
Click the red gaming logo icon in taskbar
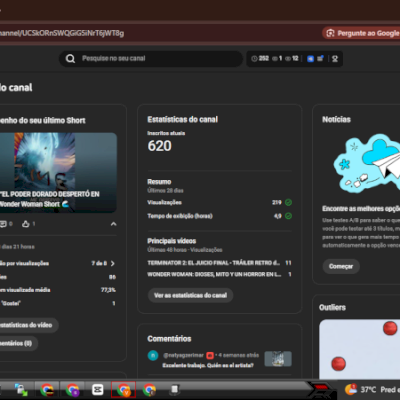pos(321,389)
